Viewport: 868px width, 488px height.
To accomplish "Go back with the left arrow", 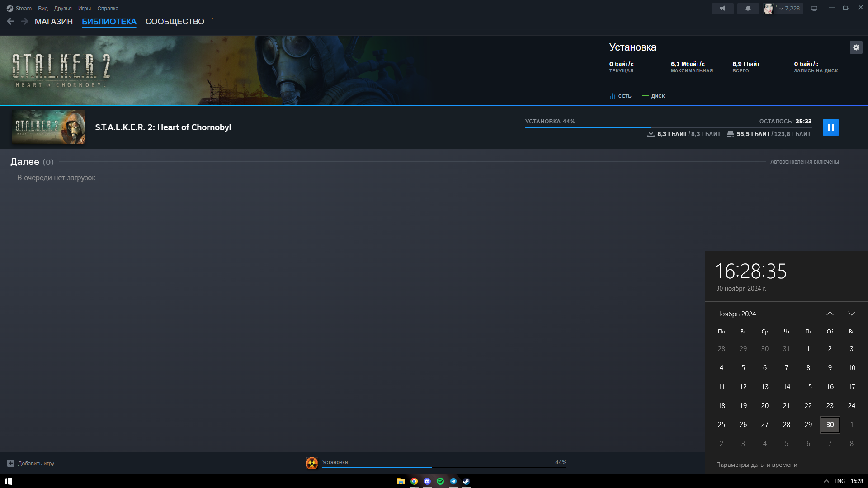I will (x=10, y=21).
